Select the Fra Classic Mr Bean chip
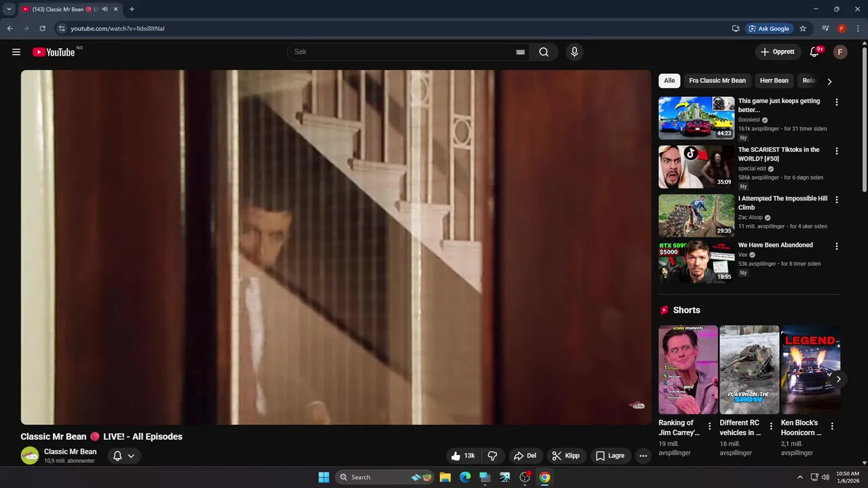The height and width of the screenshot is (488, 868). [717, 81]
